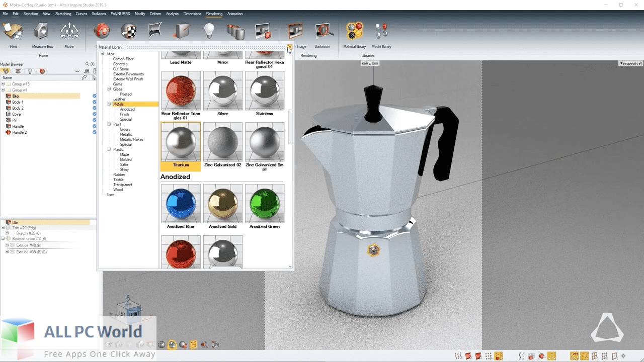Toggle the blue visibility check for Handle 2
Image resolution: width=644 pixels, height=362 pixels.
point(94,132)
